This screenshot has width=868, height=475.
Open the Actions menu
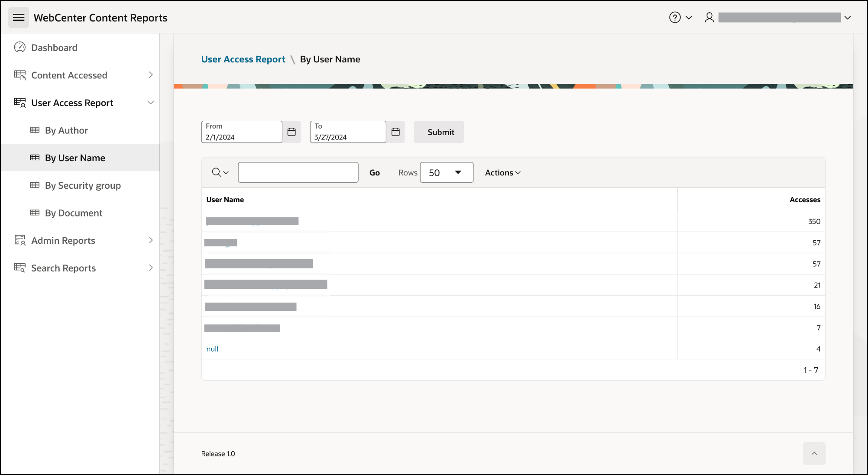coord(502,173)
